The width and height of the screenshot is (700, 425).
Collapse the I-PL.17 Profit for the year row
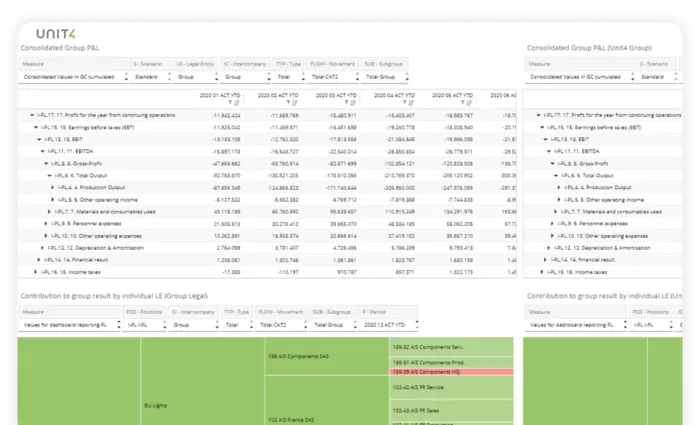pos(32,115)
